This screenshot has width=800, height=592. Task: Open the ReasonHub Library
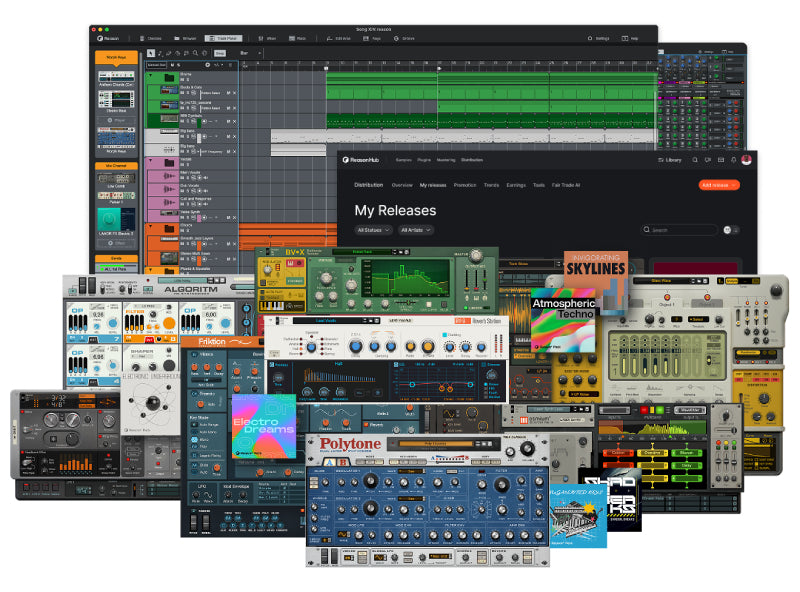(x=670, y=160)
